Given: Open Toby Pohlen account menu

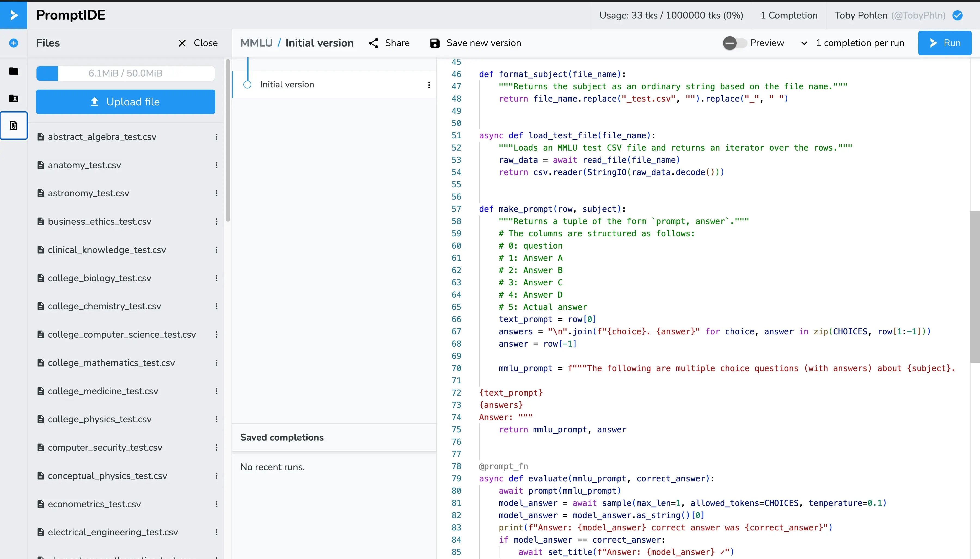Looking at the screenshot, I should pos(889,15).
